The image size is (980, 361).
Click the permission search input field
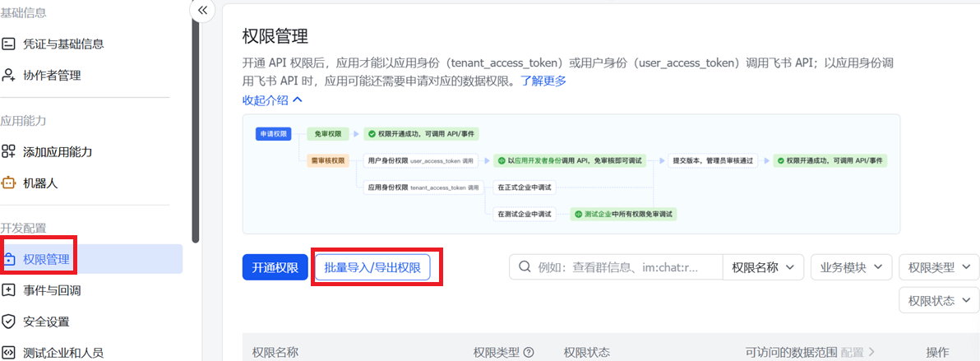tap(617, 267)
